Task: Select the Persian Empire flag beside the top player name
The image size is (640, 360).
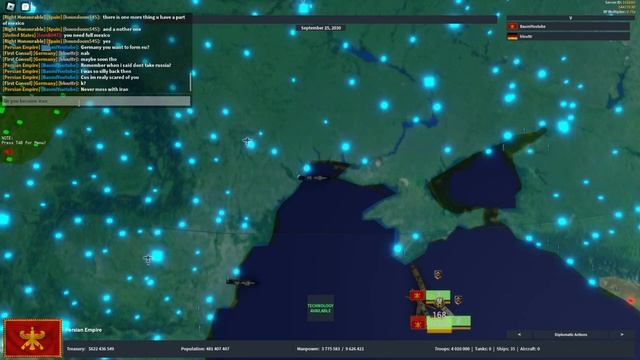Action: point(512,27)
